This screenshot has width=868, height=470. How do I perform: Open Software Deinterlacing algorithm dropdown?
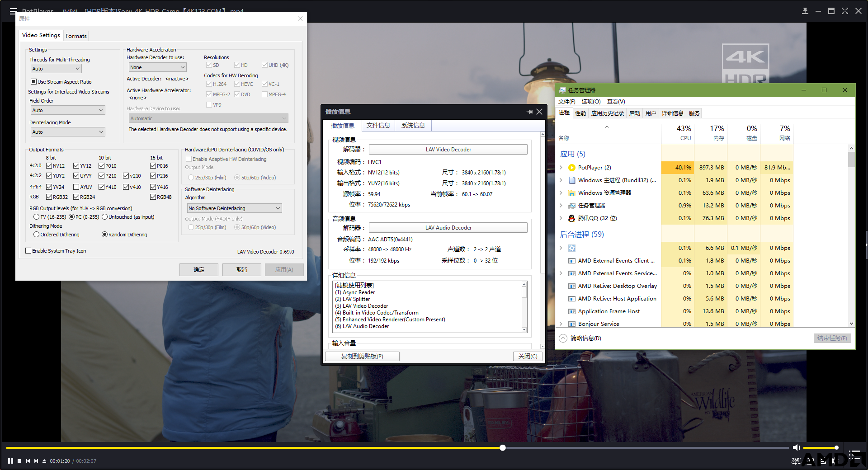[234, 208]
